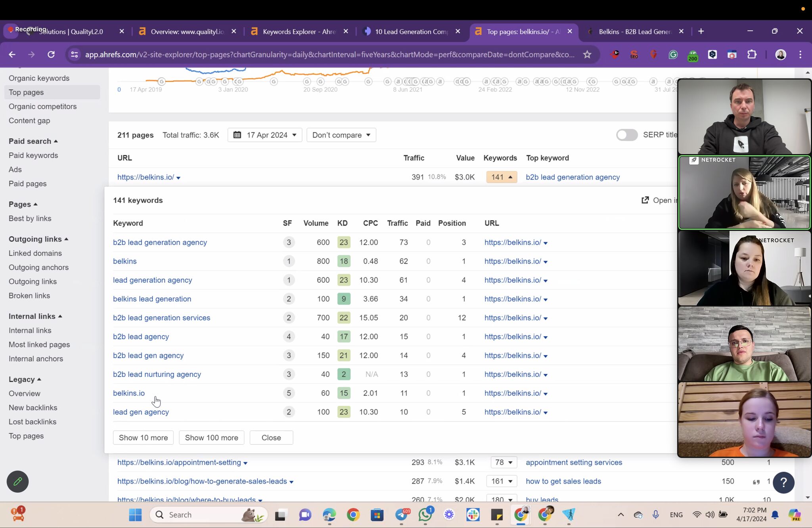Toggle the SERP titles switch
The width and height of the screenshot is (812, 528).
[626, 135]
